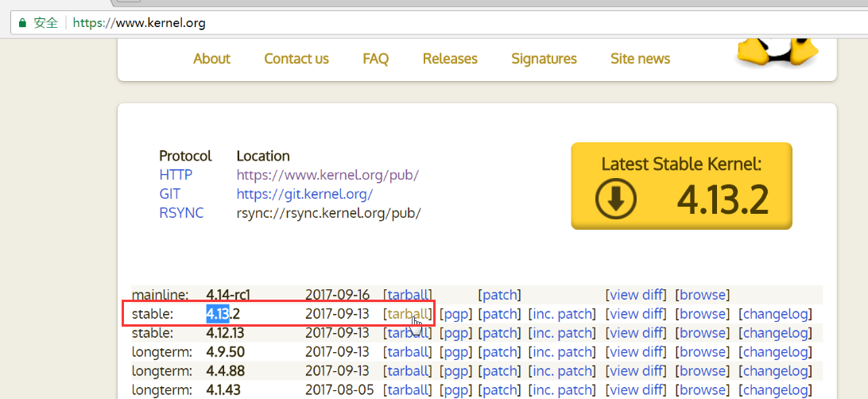Screen dimensions: 868x399
Task: Open patch link for mainline 4.14-rc1
Action: [500, 295]
